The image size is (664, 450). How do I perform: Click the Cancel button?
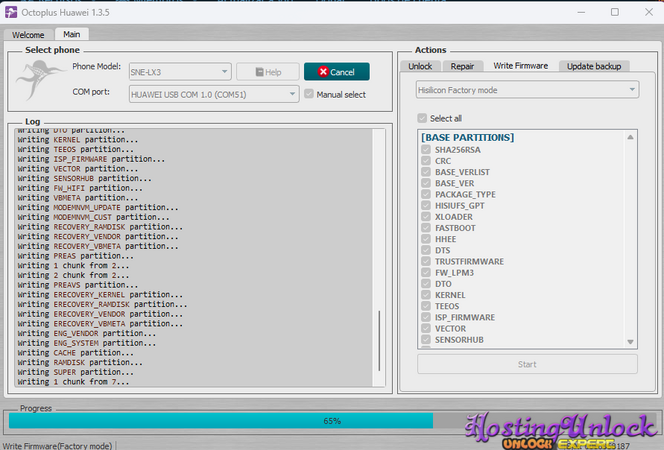pyautogui.click(x=336, y=72)
